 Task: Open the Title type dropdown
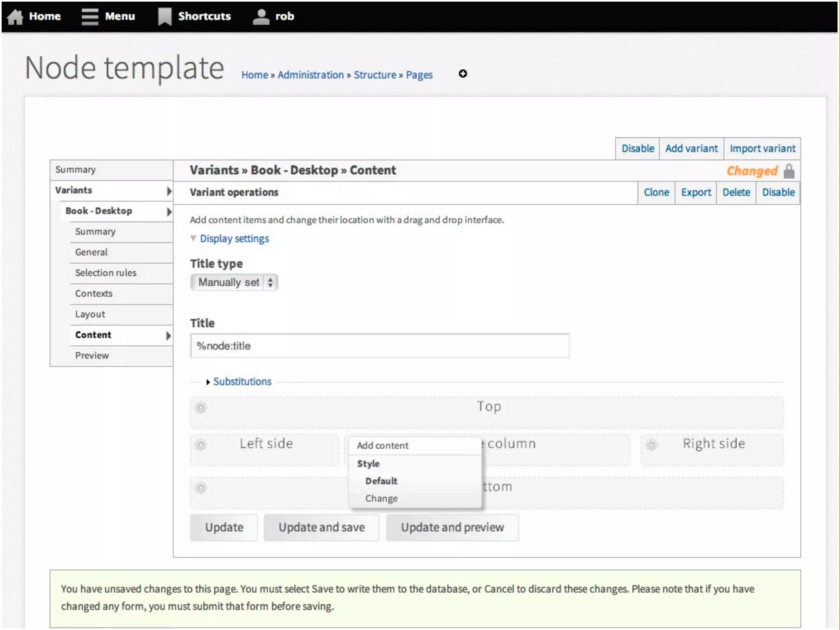tap(234, 282)
